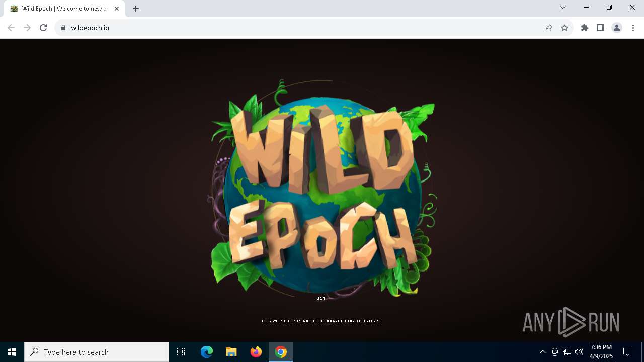Expand the tab search chevron
Screen dimensions: 644x362
pos(563,7)
